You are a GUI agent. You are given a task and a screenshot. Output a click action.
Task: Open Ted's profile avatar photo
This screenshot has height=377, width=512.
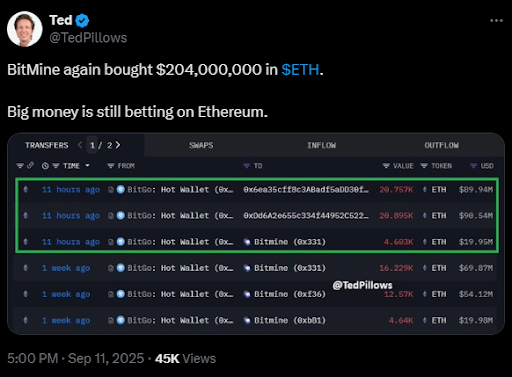pos(25,29)
